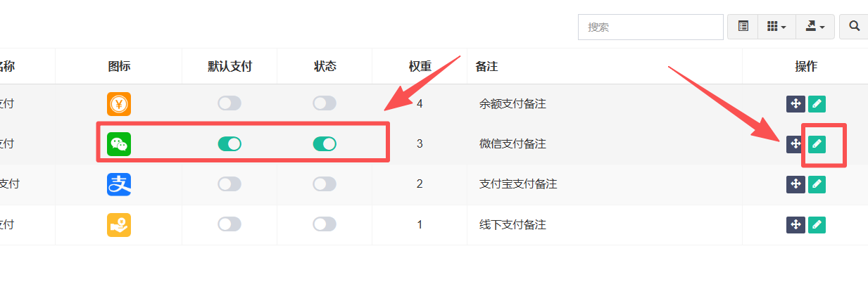Click the green WeChat pay icon
This screenshot has width=868, height=289.
pos(119,144)
